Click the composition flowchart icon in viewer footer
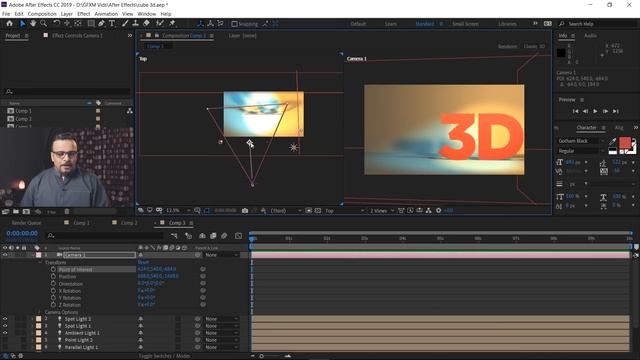640x360 pixels. coord(429,211)
